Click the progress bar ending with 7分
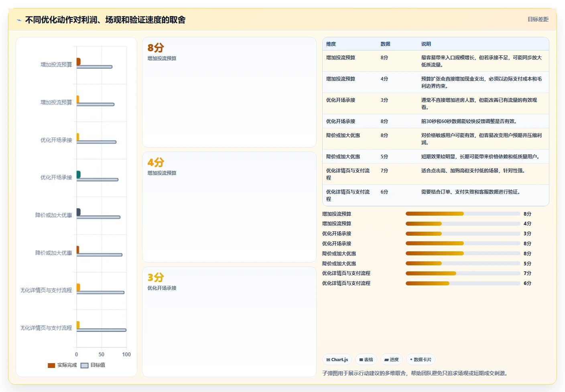This screenshot has height=392, width=565. pyautogui.click(x=463, y=273)
